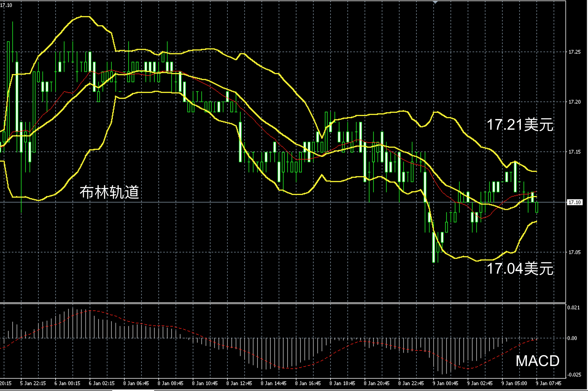Click the 17.15 price scale label
The width and height of the screenshot is (588, 391).
574,152
